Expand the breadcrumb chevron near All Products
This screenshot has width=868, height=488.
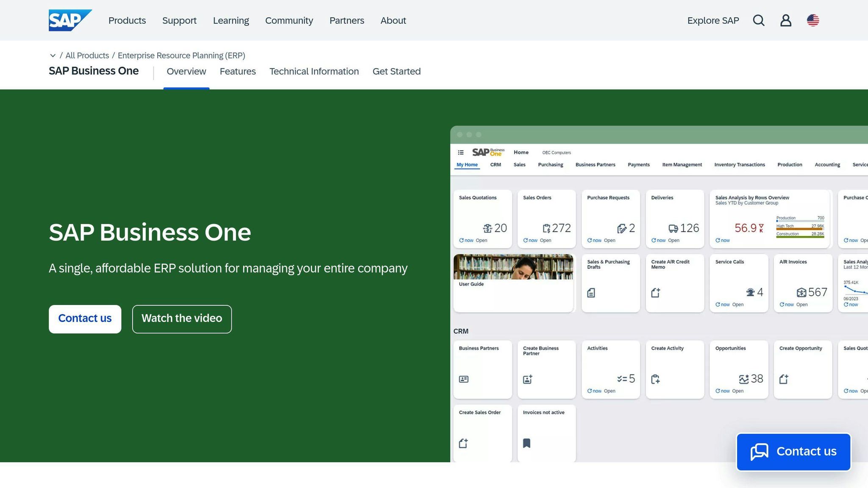click(53, 55)
